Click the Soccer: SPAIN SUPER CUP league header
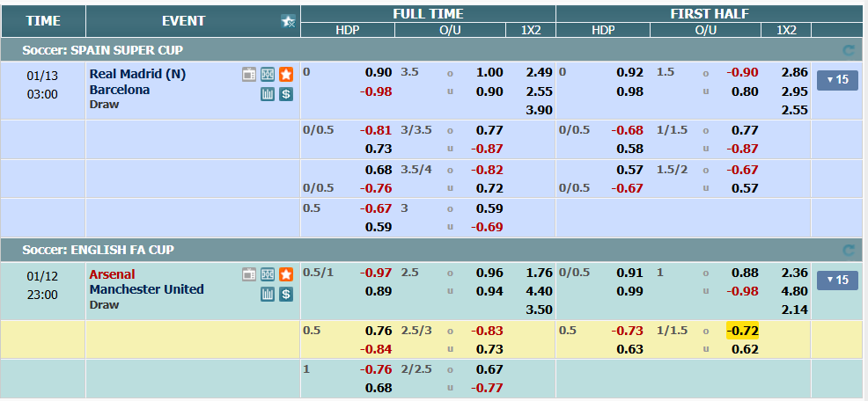Viewport: 868px width, 401px height. pos(103,50)
